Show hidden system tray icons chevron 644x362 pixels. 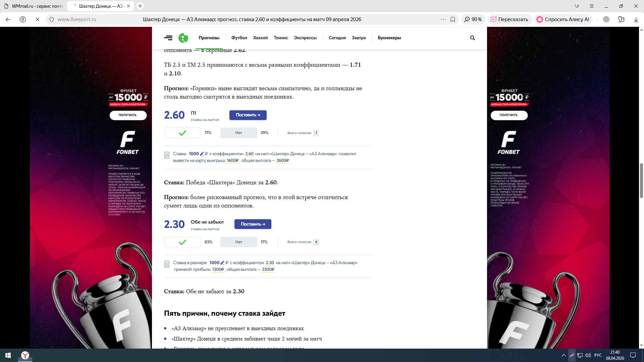(563, 355)
